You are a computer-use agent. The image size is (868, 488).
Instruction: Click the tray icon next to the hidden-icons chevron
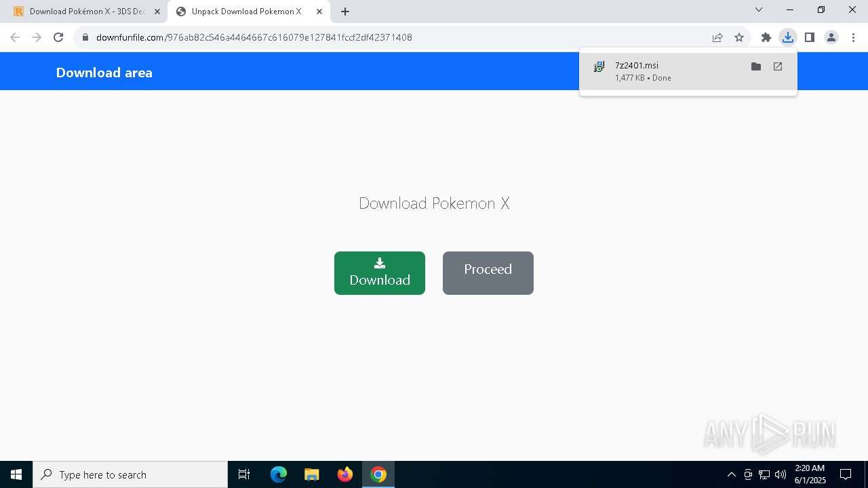click(x=748, y=474)
